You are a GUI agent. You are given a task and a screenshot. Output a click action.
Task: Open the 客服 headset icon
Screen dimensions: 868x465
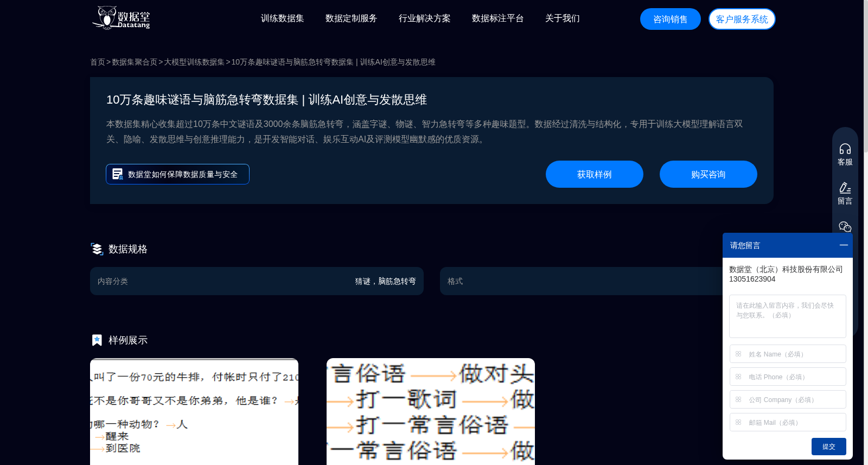click(845, 149)
